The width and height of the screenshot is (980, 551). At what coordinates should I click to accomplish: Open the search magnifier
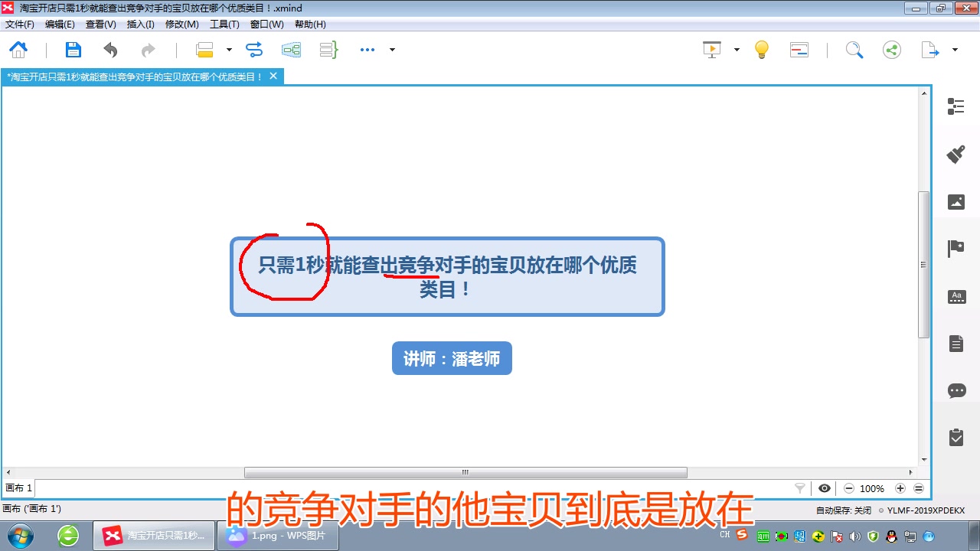pos(854,50)
